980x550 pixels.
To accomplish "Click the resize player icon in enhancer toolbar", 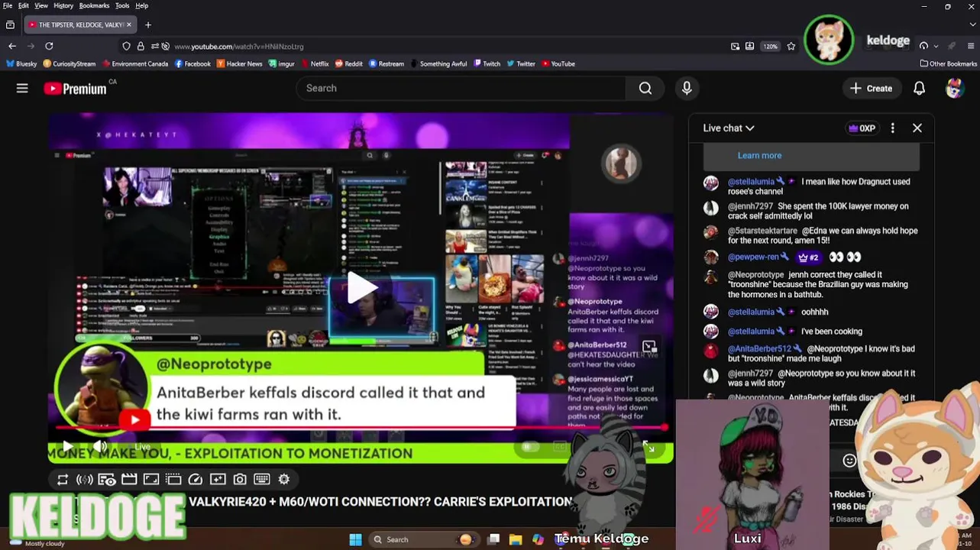I will coord(151,480).
